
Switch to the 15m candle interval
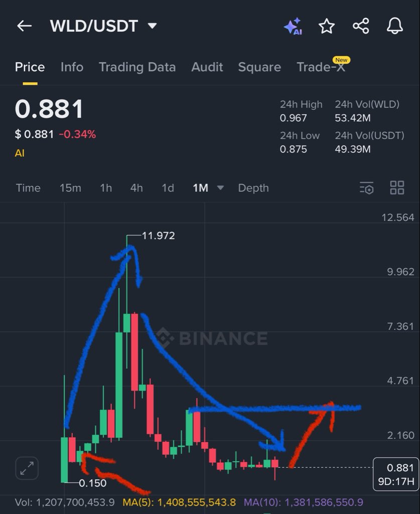coord(71,188)
